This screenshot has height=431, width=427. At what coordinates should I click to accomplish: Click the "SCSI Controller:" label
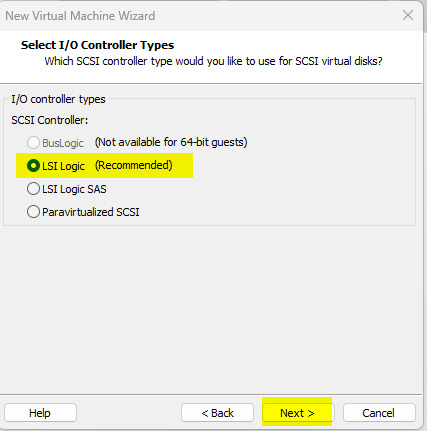tap(50, 120)
